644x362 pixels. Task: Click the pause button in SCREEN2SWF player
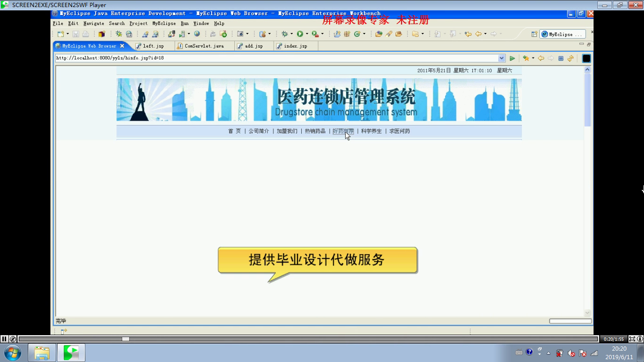(4, 339)
